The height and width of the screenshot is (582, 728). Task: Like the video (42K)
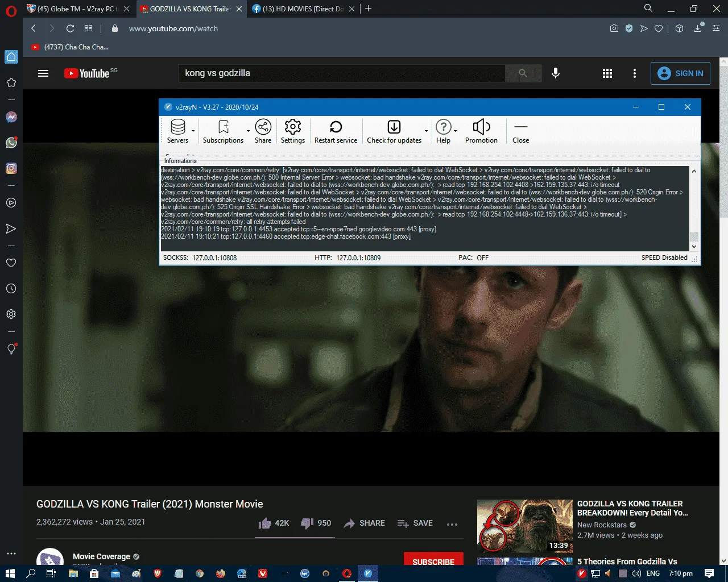coord(274,523)
